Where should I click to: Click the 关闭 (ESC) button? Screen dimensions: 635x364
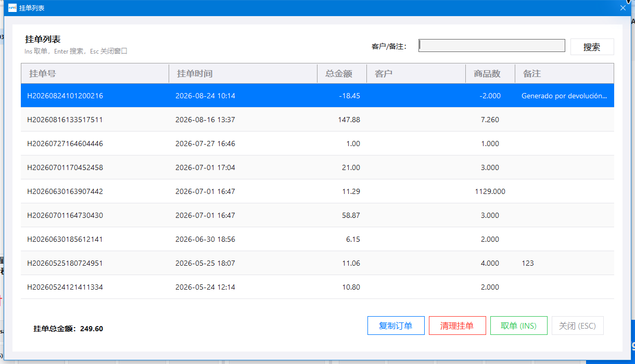point(578,326)
